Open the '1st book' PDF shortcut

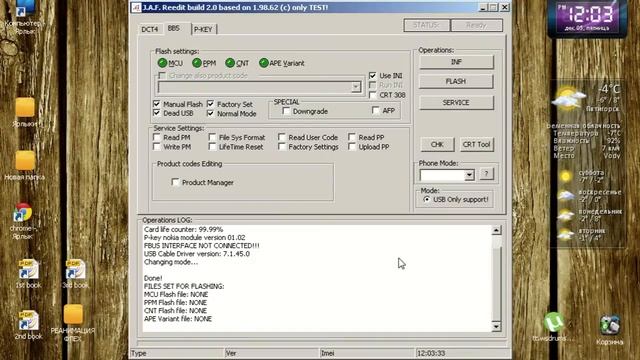click(28, 270)
